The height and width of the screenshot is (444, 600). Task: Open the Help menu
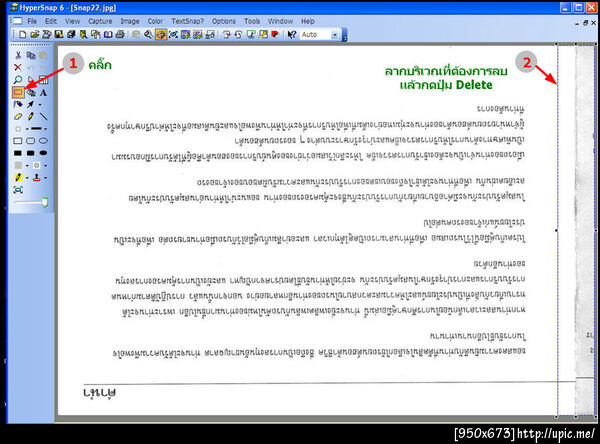click(x=308, y=21)
